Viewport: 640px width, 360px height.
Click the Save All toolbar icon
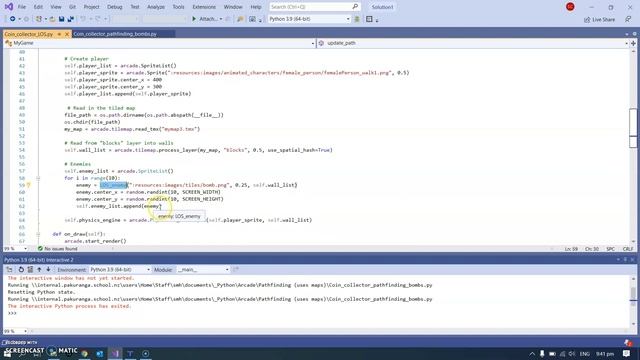[71, 19]
